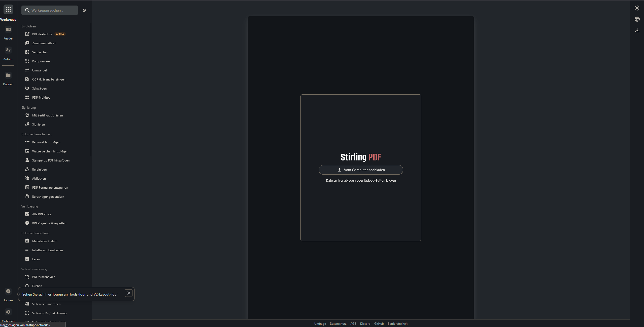Open the Komprimieren tool
This screenshot has height=327, width=644.
click(x=42, y=61)
